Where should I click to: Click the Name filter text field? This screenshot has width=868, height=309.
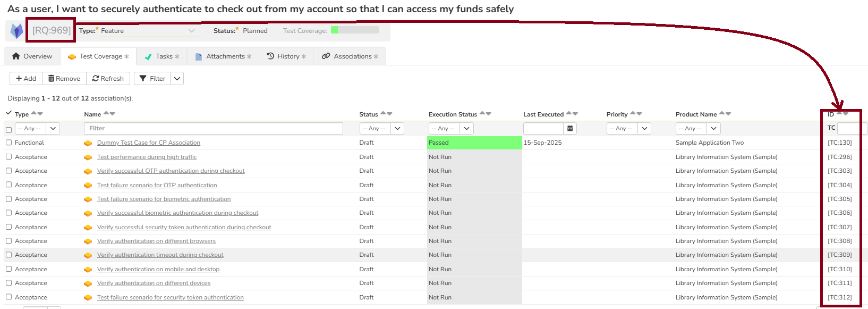point(214,128)
